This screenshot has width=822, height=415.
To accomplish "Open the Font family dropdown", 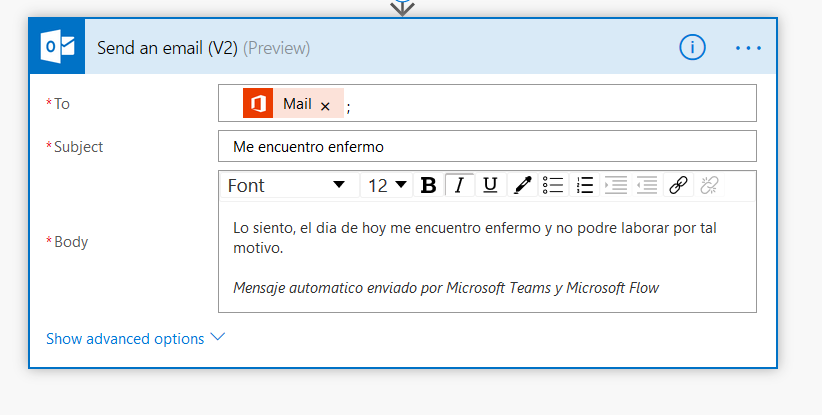I will [x=287, y=185].
